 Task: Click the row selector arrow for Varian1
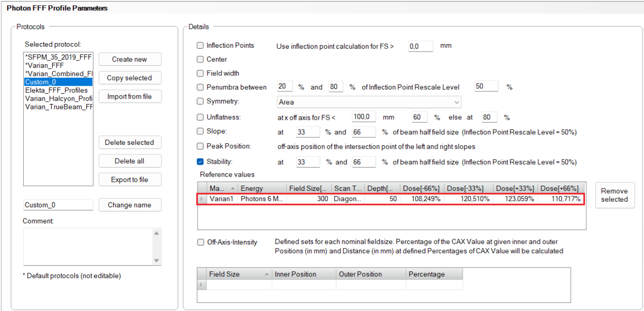pos(202,199)
